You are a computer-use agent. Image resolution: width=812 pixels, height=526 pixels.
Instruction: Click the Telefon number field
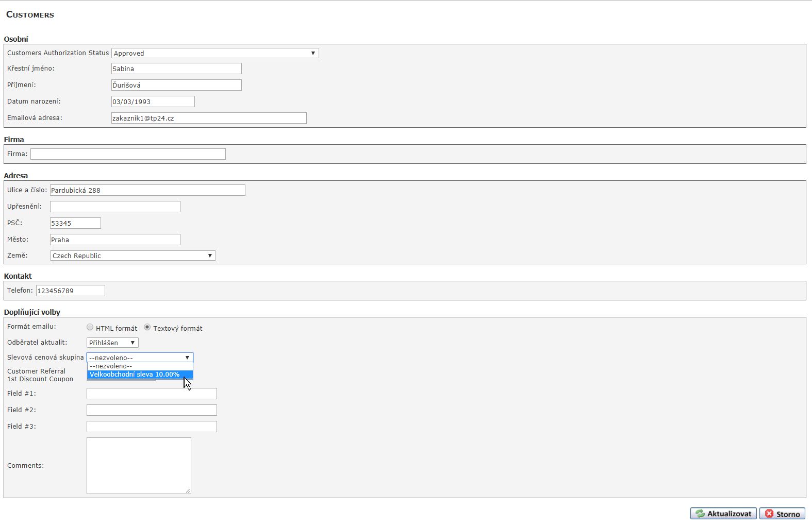point(70,291)
